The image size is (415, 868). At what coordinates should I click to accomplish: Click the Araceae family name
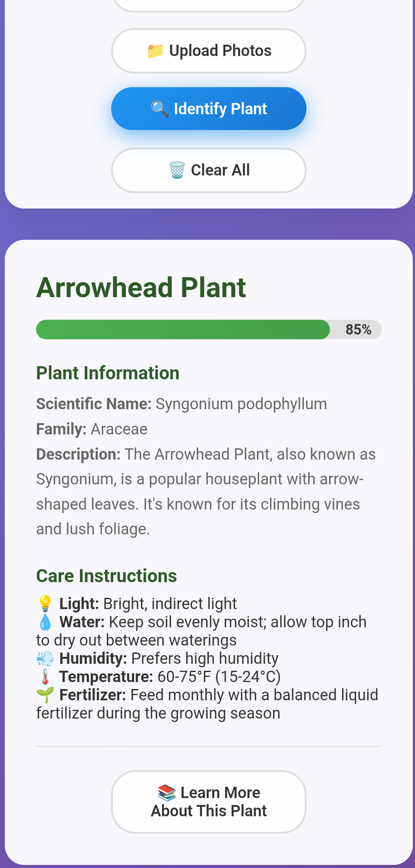click(x=119, y=429)
